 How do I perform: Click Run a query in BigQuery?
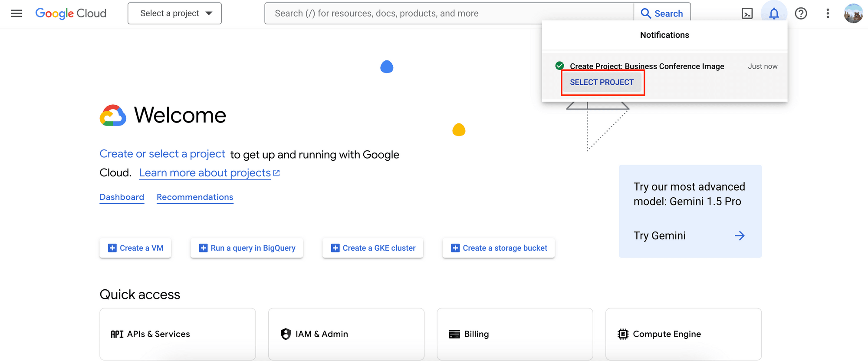tap(247, 248)
